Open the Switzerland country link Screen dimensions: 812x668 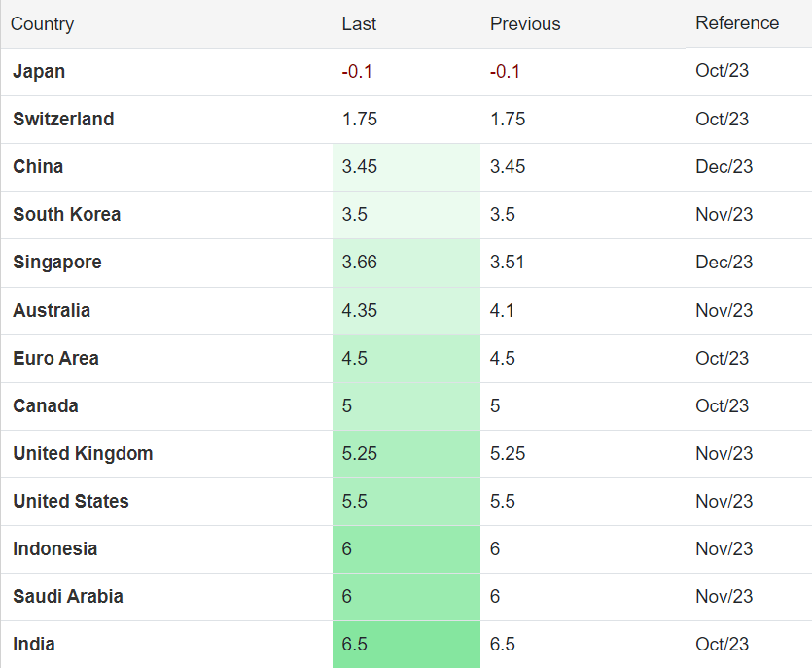63,119
